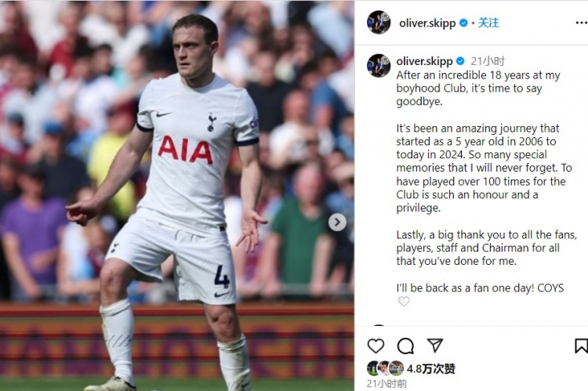Click the verified badge next to caption username

tap(460, 61)
